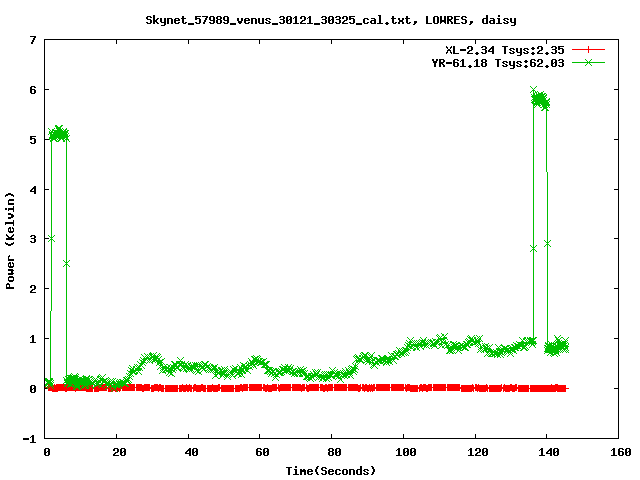Click the first green calibration plateau near 5 Kelvin
Screen dimensions: 640x480
[x=59, y=134]
